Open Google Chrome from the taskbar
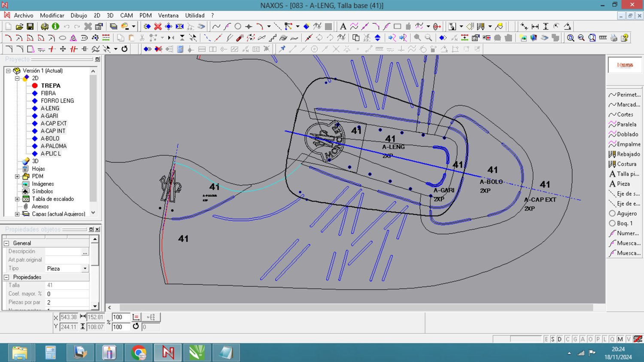The width and height of the screenshot is (644, 362). pos(139,353)
